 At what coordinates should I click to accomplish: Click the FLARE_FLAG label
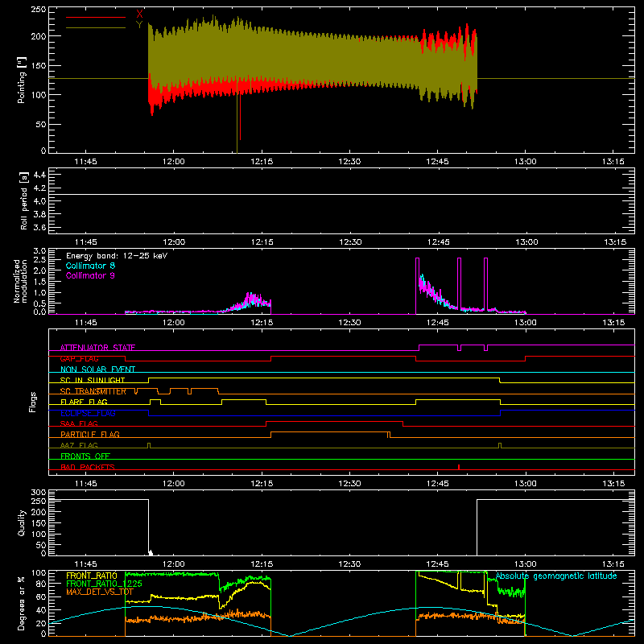(84, 402)
